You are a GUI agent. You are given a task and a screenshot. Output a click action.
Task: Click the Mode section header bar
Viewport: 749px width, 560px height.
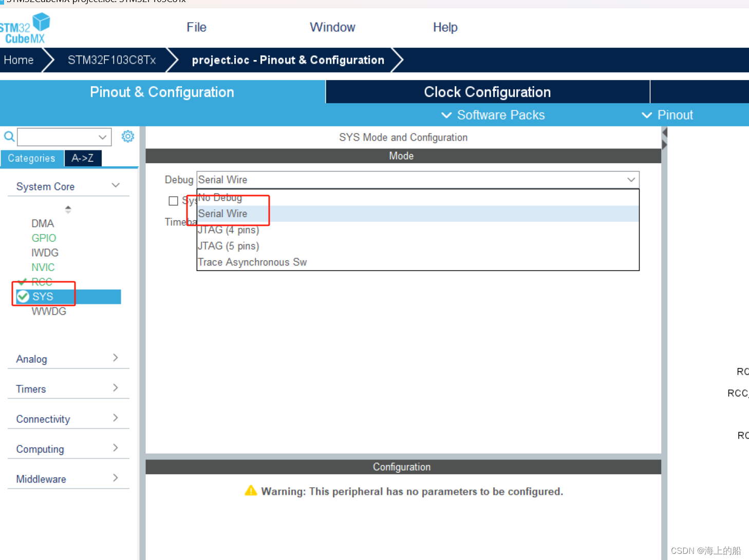403,156
